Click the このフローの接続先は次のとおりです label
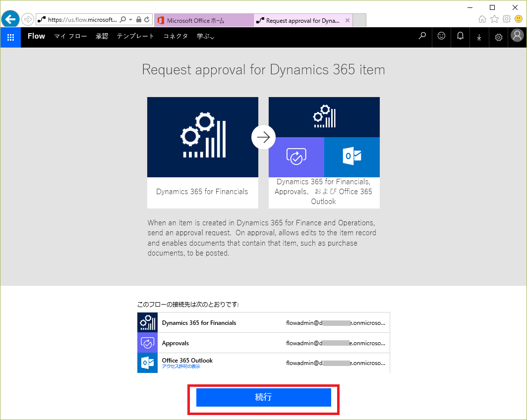 [188, 305]
